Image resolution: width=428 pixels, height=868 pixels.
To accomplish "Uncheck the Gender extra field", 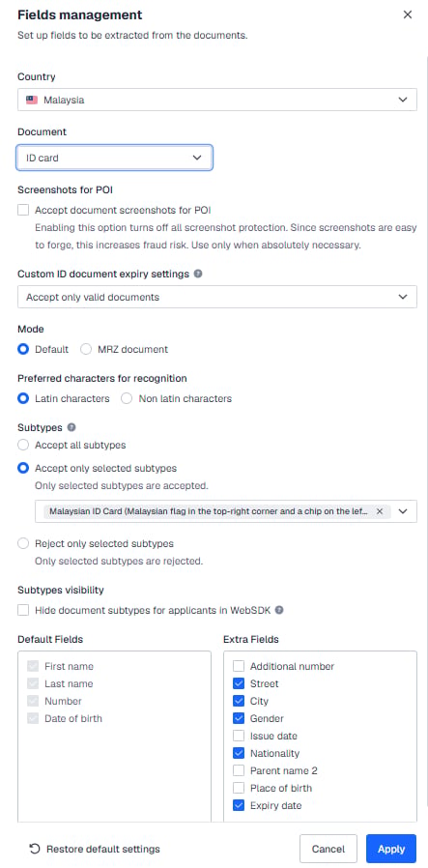I will [x=239, y=718].
